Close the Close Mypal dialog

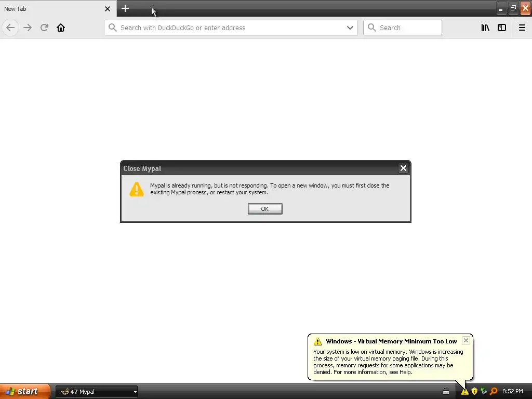[403, 168]
